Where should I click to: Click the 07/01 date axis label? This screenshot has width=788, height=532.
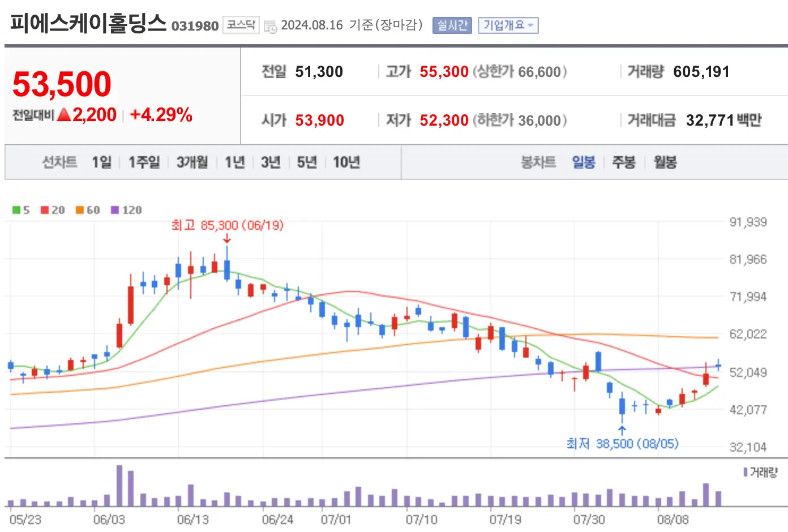tap(336, 520)
